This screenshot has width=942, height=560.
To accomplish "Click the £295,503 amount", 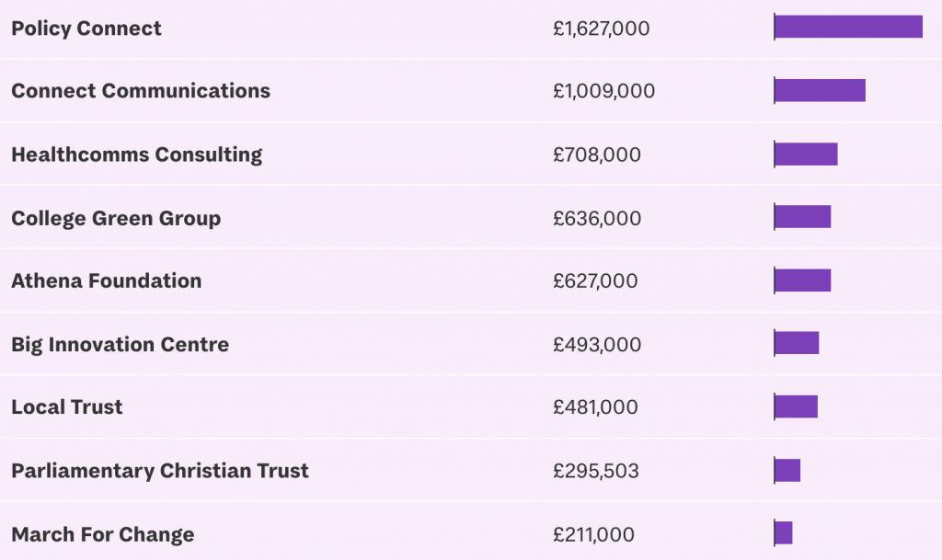I will pos(596,471).
